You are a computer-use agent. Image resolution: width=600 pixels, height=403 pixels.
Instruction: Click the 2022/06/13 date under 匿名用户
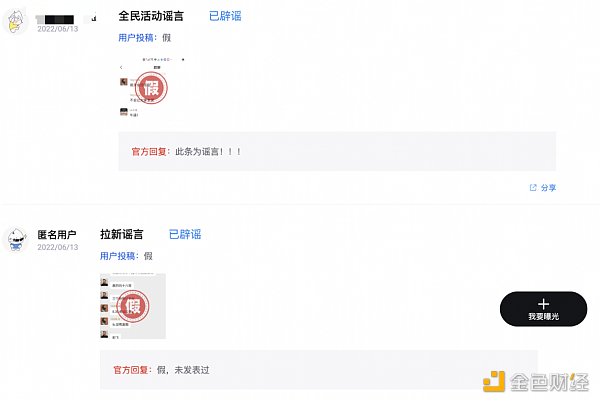(x=56, y=247)
